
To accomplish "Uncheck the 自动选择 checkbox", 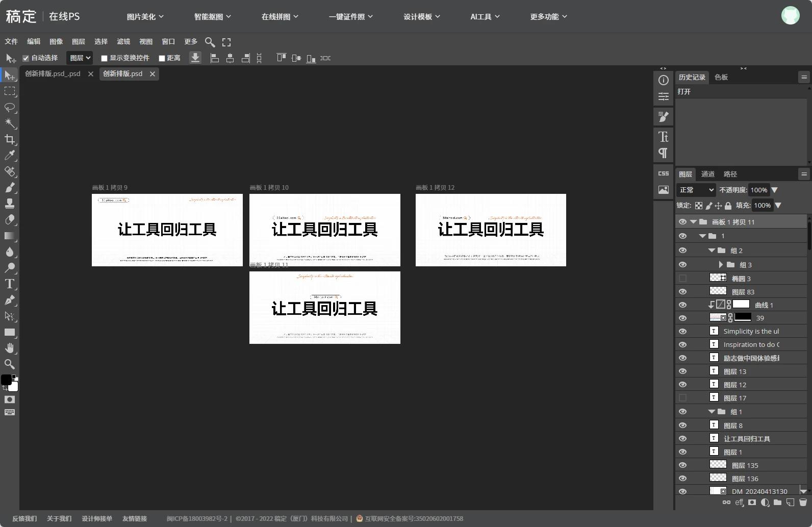I will (26, 58).
